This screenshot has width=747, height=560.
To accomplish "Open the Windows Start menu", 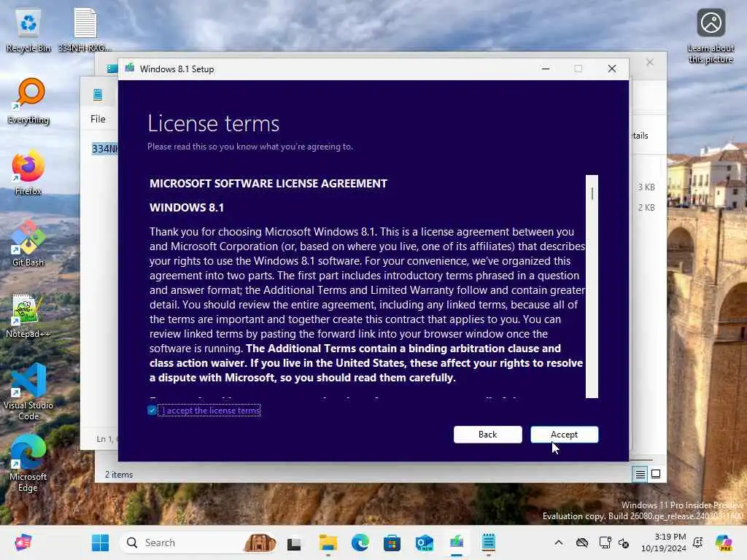I will pos(100,542).
